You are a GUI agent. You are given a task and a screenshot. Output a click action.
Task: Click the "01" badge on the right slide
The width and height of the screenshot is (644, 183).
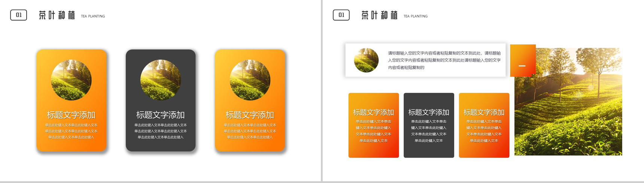click(x=341, y=15)
